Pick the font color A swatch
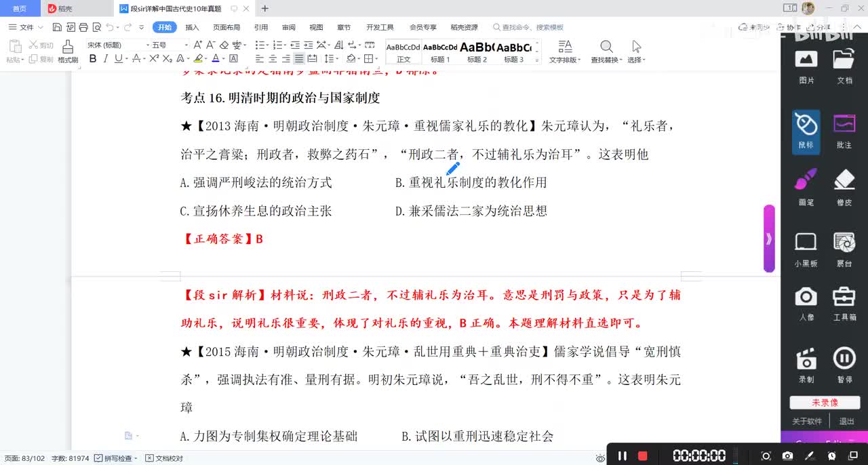Viewport: 868px width, 465px height. tap(215, 59)
